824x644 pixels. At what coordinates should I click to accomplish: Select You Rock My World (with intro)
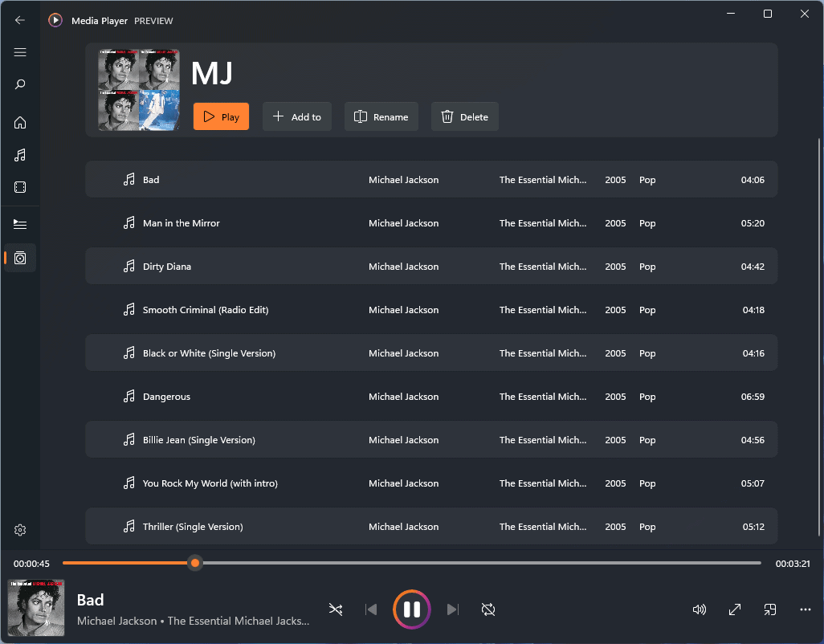pyautogui.click(x=431, y=483)
